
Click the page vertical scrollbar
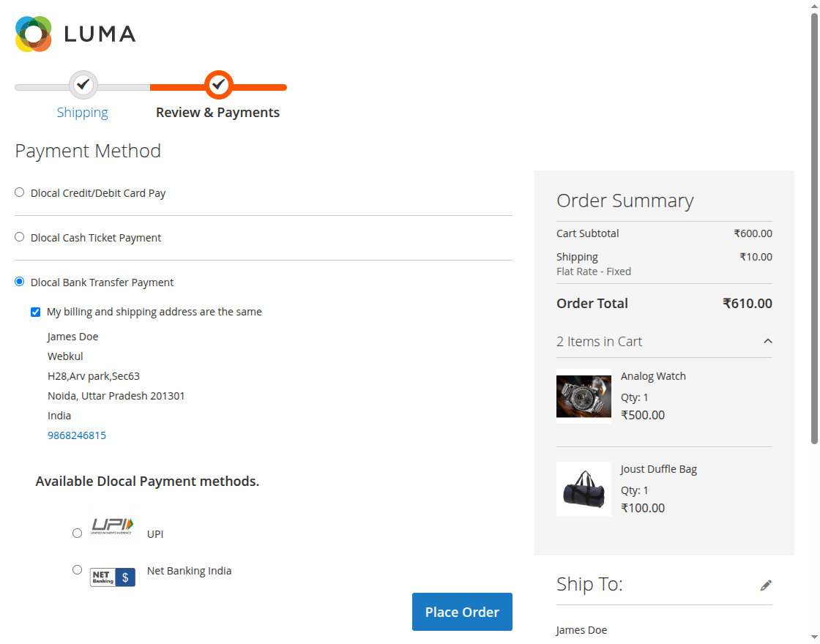[x=814, y=220]
